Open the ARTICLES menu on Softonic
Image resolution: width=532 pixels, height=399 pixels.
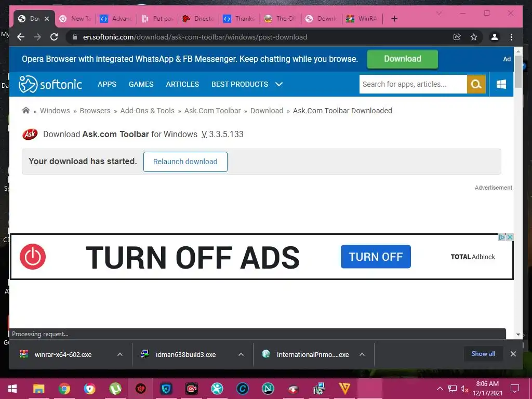click(182, 84)
